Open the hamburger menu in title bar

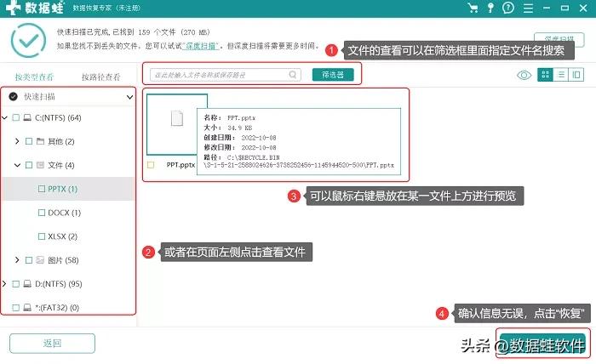click(x=528, y=8)
